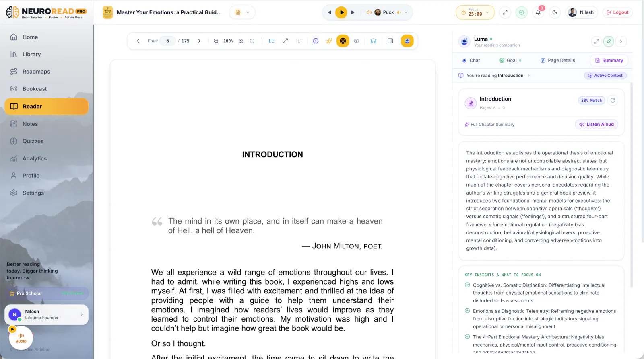Image resolution: width=644 pixels, height=359 pixels.
Task: Switch to dark mode moon icon
Action: pos(555,12)
